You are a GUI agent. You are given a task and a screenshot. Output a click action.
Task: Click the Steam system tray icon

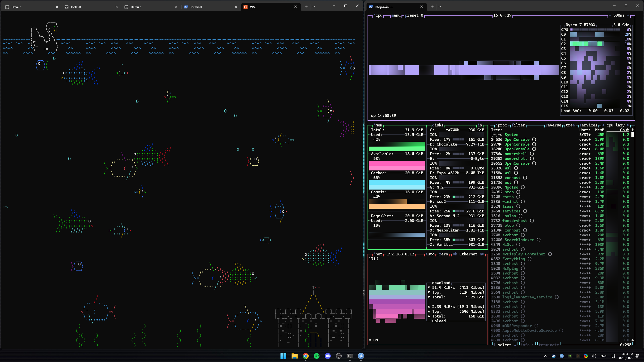pos(553,356)
